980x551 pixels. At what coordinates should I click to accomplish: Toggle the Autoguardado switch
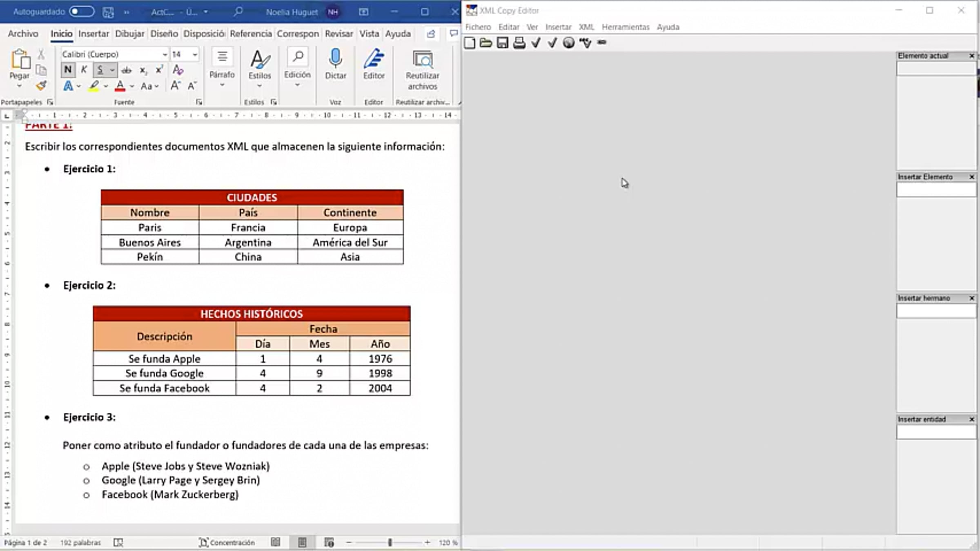81,11
